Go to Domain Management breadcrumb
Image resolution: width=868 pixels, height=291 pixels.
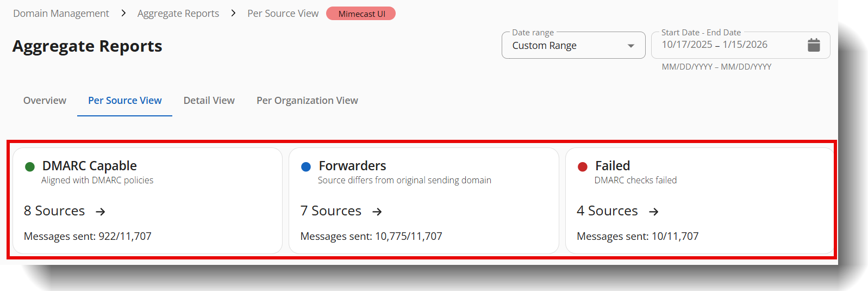tap(61, 14)
